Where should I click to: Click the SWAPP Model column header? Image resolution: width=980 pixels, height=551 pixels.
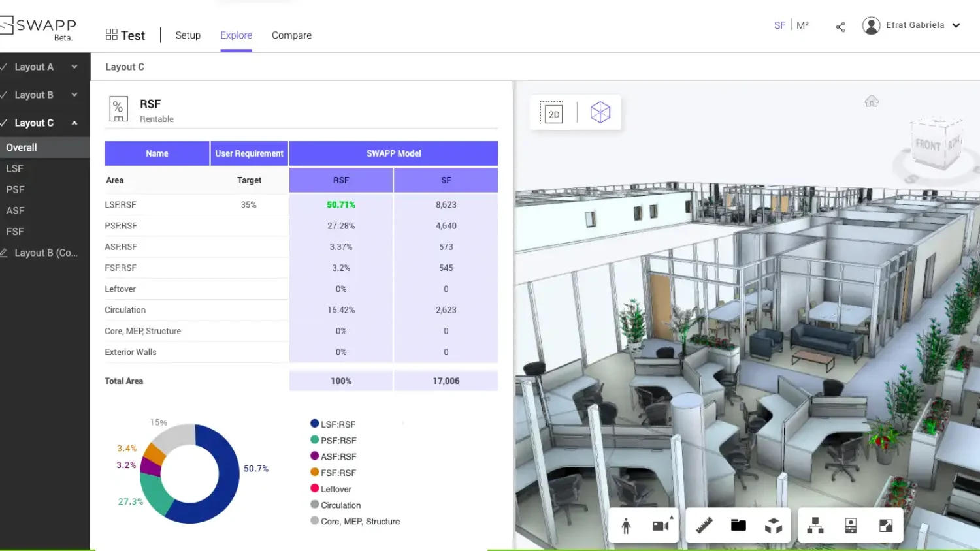pyautogui.click(x=393, y=153)
